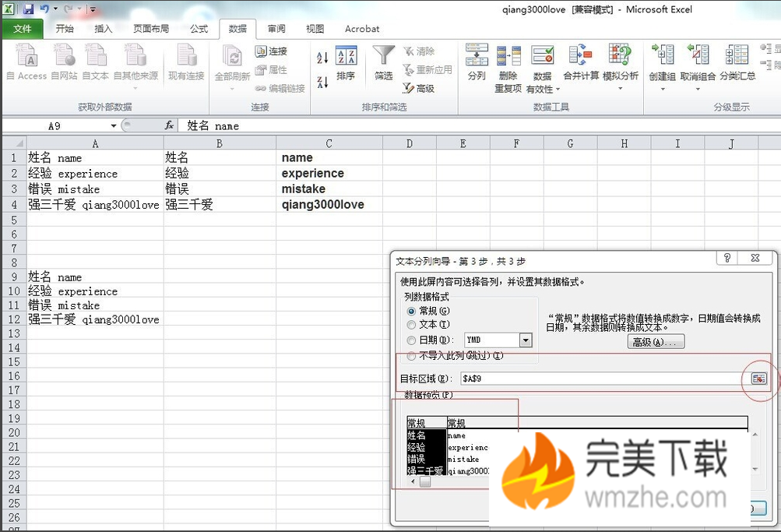
Task: Switch to 插入 (Insert) tab
Action: [x=103, y=29]
